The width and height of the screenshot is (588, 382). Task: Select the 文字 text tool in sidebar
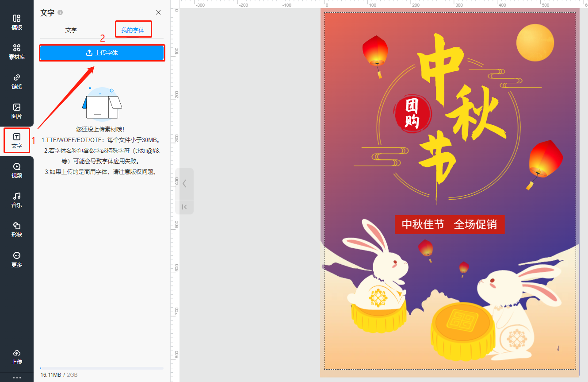pos(17,140)
